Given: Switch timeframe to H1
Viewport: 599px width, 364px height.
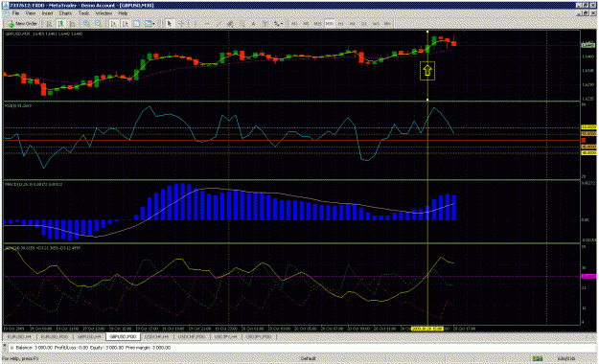Looking at the screenshot, I should (x=341, y=24).
